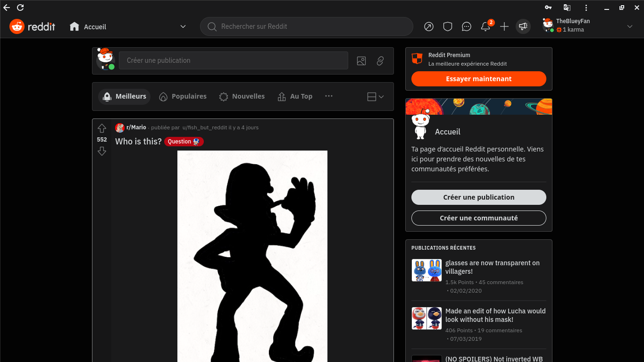This screenshot has height=362, width=644.
Task: Click the megaphone advertise icon
Action: pos(523,27)
